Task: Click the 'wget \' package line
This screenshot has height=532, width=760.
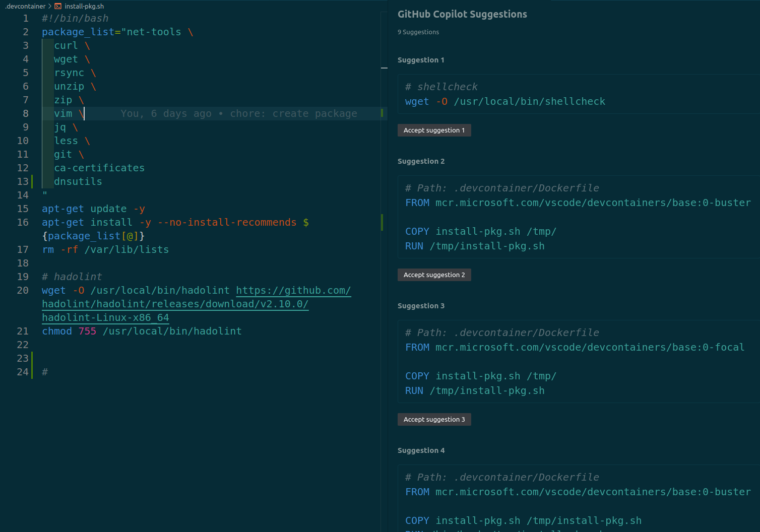Action: click(x=72, y=59)
